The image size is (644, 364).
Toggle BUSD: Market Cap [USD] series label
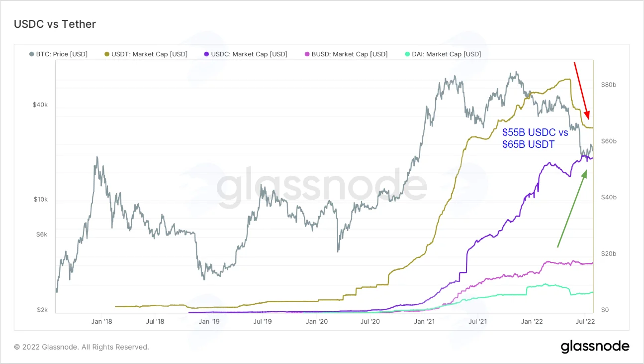tap(349, 54)
